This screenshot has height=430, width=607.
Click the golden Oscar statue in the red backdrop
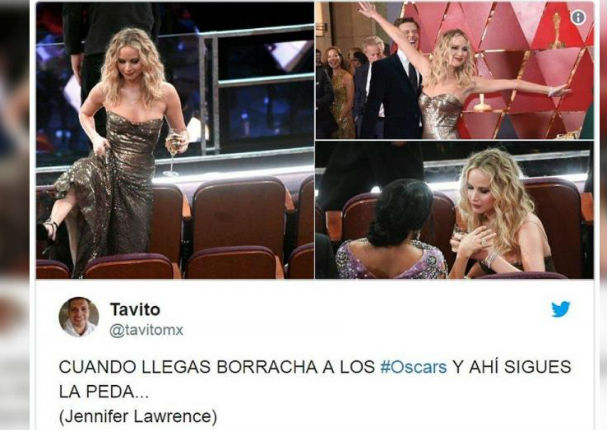[x=557, y=30]
